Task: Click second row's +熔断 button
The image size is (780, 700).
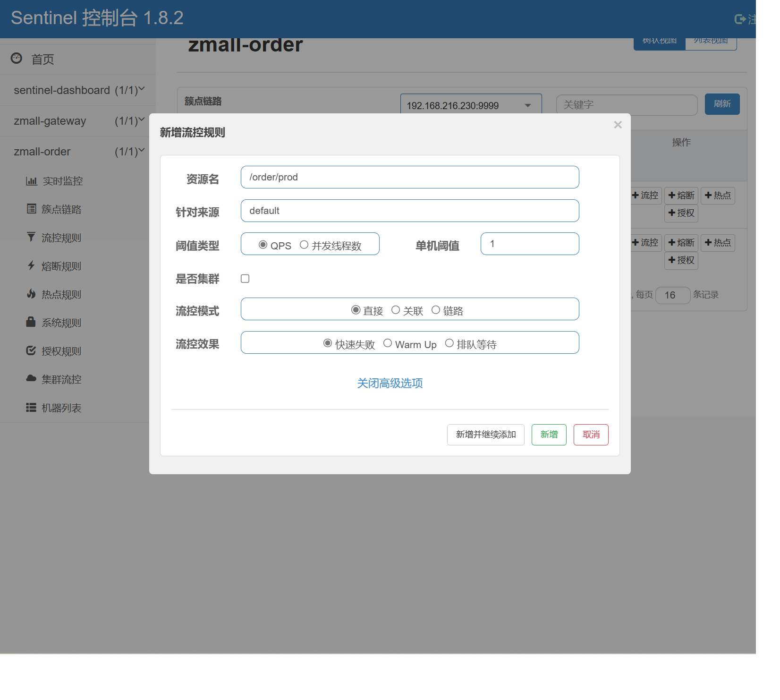Action: 681,243
